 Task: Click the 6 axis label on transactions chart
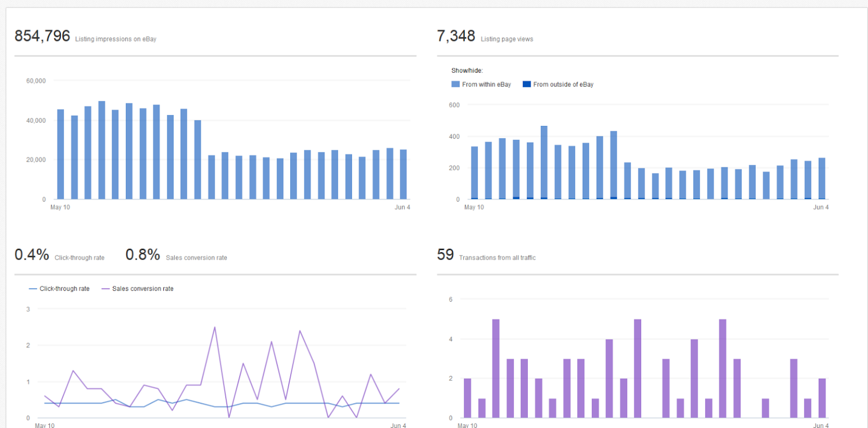(450, 299)
